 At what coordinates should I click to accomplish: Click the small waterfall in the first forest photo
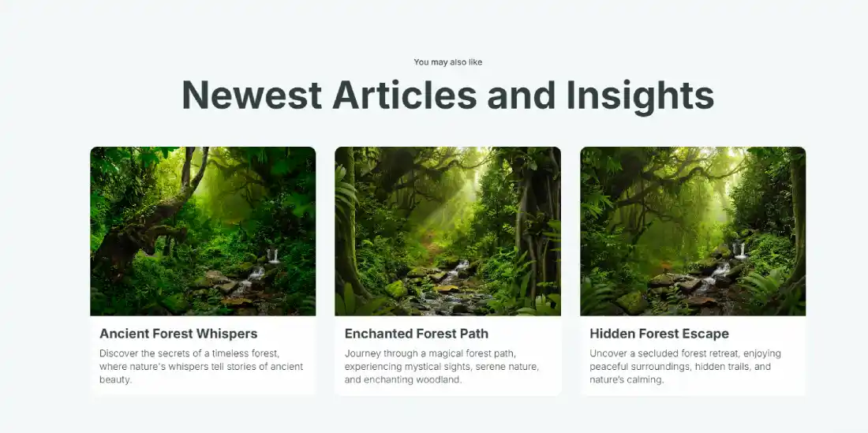(x=272, y=256)
